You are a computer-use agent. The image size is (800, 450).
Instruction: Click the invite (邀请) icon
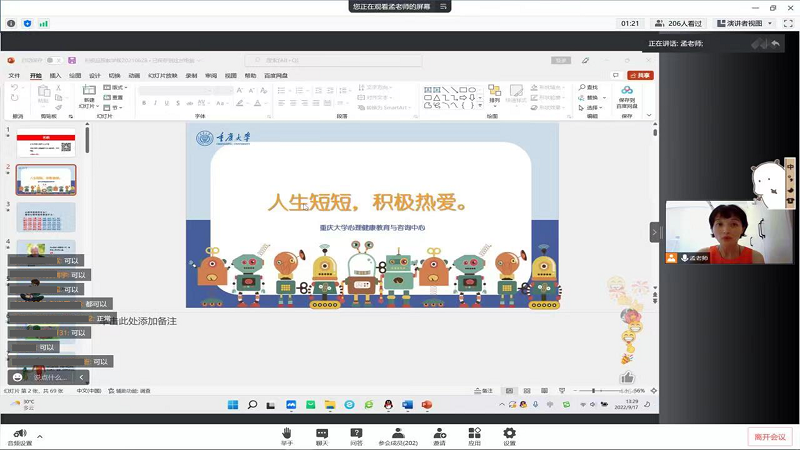click(440, 433)
